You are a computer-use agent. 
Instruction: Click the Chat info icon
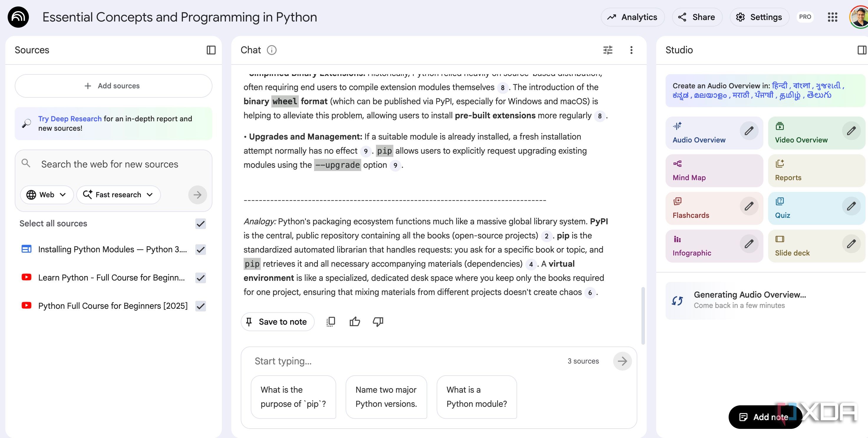pyautogui.click(x=272, y=50)
